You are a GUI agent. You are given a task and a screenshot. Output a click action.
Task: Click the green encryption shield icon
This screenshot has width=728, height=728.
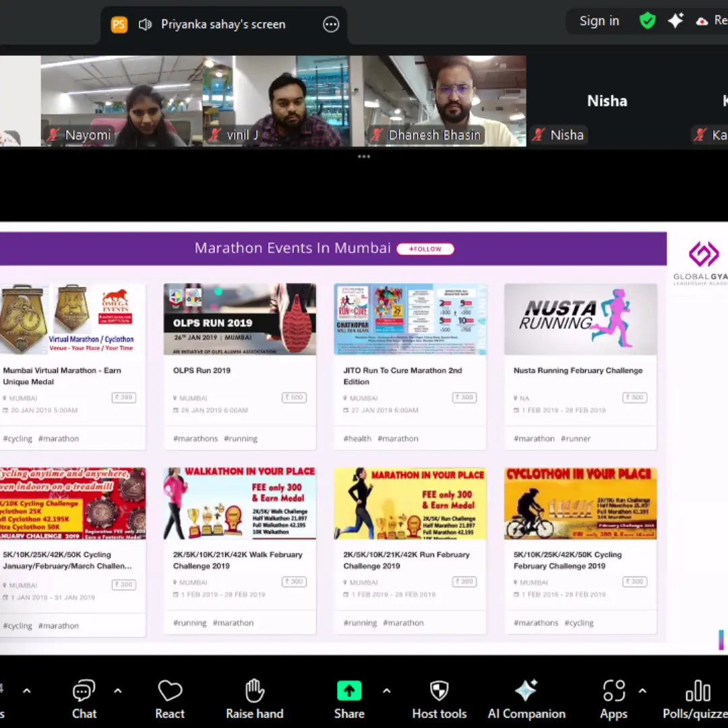click(x=647, y=21)
